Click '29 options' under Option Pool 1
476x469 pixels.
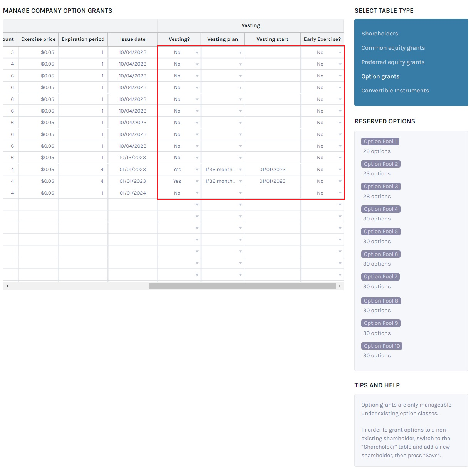coord(377,151)
